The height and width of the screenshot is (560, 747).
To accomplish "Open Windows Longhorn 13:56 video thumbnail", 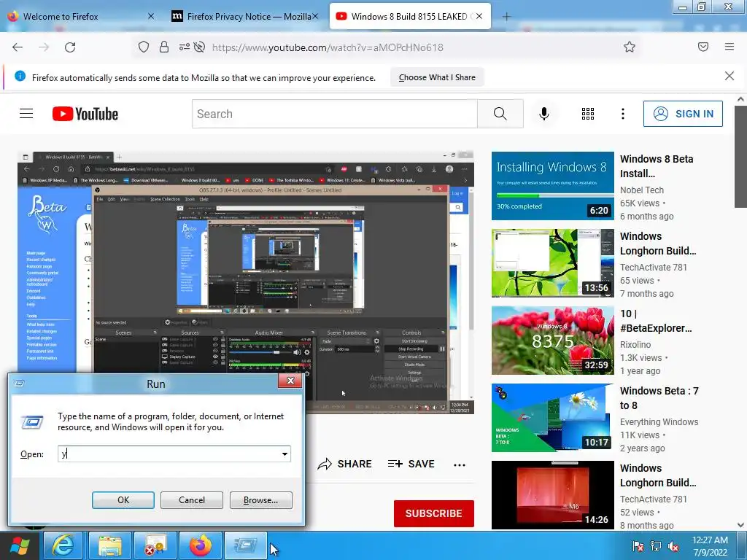I will 553,262.
